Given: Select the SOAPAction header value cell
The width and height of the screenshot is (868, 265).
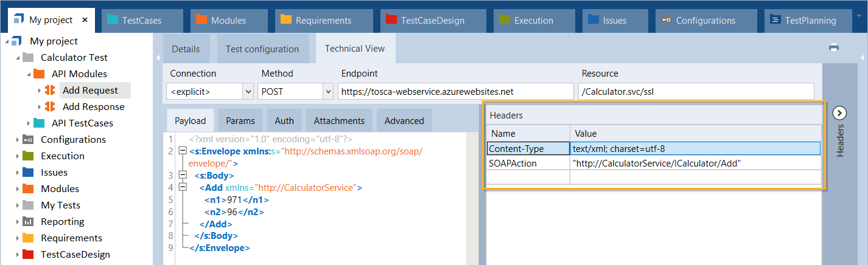Looking at the screenshot, I should (694, 163).
